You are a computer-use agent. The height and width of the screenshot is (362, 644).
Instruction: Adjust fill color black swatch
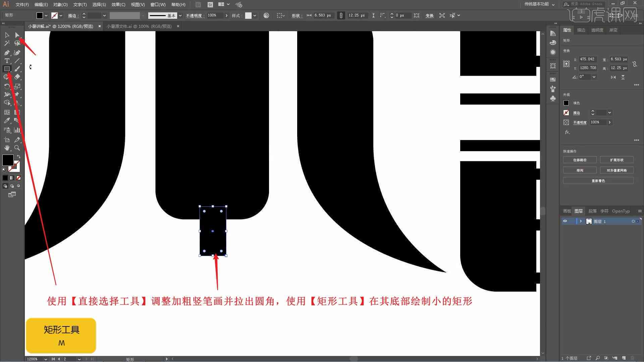pos(7,160)
